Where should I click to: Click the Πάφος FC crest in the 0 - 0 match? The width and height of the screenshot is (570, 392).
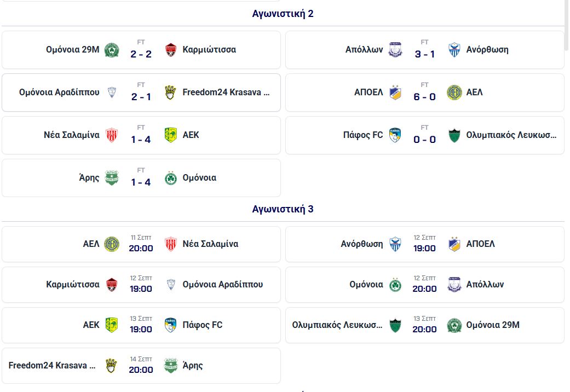coord(395,135)
